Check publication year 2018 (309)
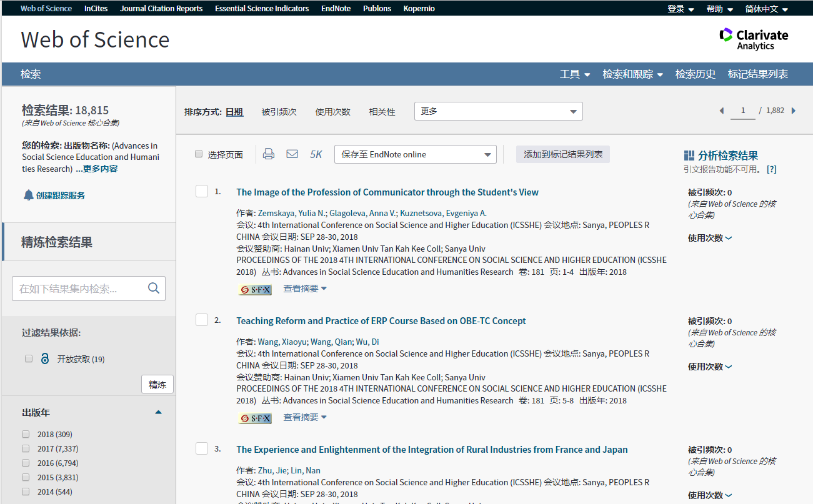The width and height of the screenshot is (813, 504). click(26, 434)
